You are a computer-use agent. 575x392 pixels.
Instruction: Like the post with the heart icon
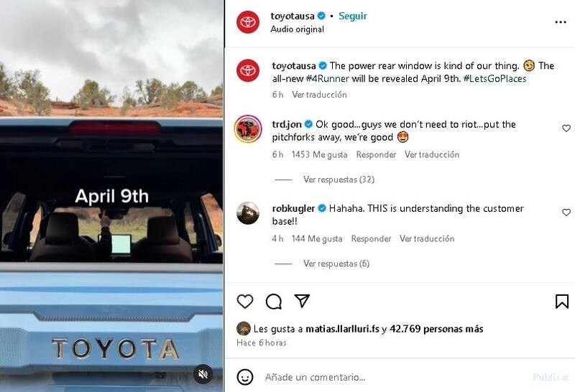tap(245, 301)
